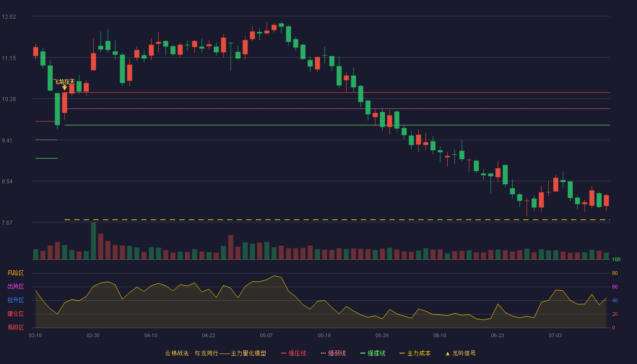Click the 拉升区 zone label
The image size is (637, 364).
coord(15,300)
